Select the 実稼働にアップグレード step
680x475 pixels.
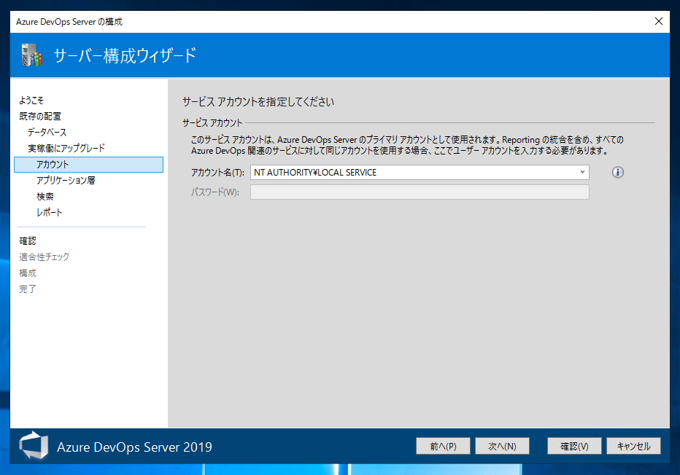point(66,148)
